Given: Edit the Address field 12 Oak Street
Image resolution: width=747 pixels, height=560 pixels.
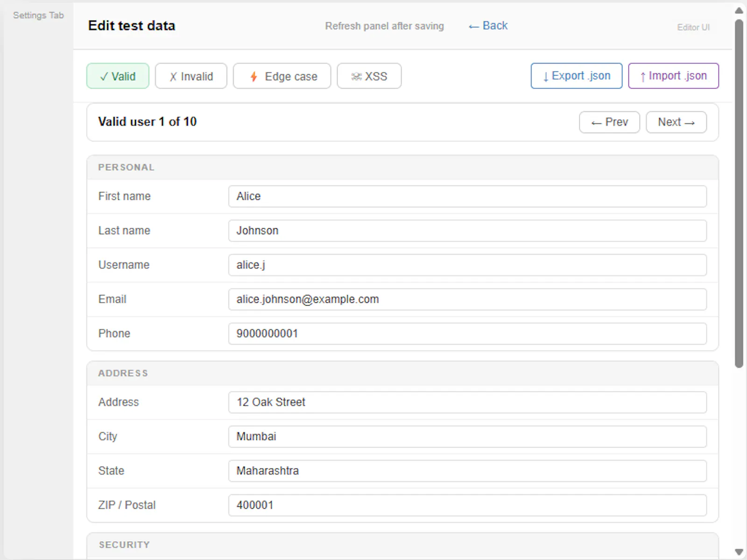Looking at the screenshot, I should click(x=467, y=402).
